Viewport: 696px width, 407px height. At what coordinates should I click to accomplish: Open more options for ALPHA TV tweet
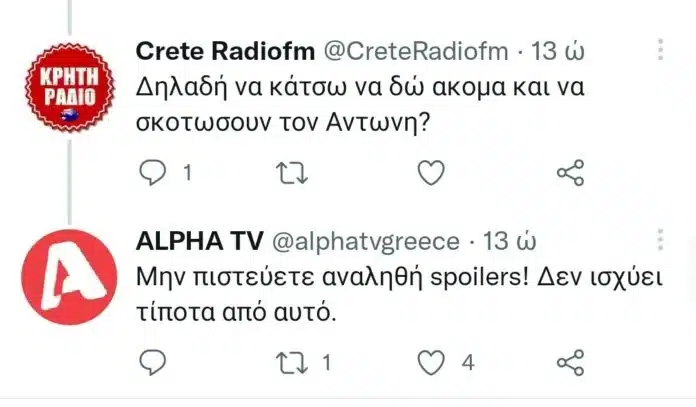pyautogui.click(x=661, y=240)
